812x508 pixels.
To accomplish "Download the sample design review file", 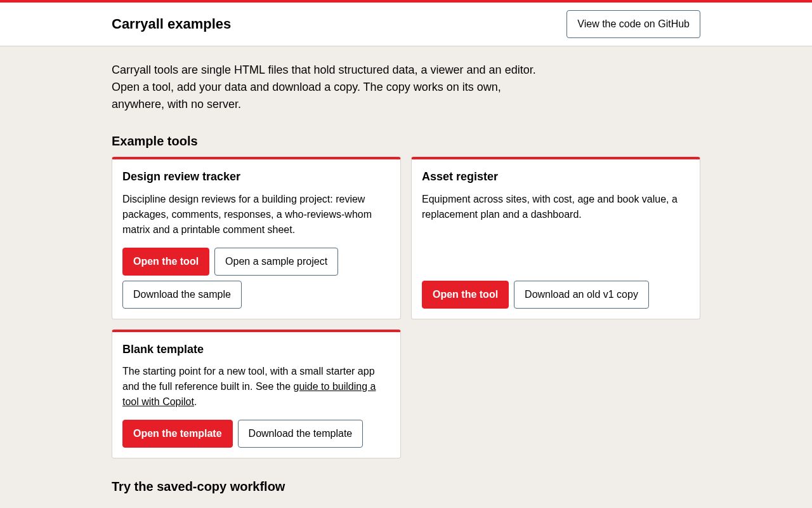I will [182, 295].
